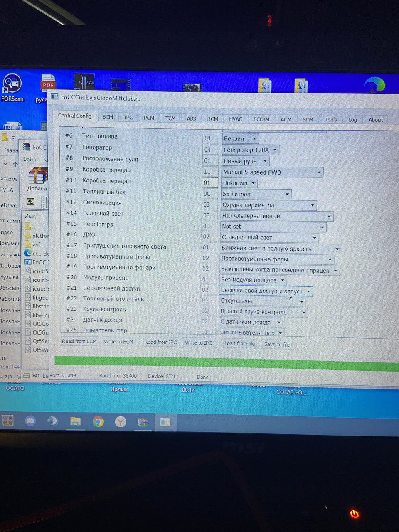Click the Discord taskbar icon
Viewport: 399px width, 532px height.
(x=30, y=421)
